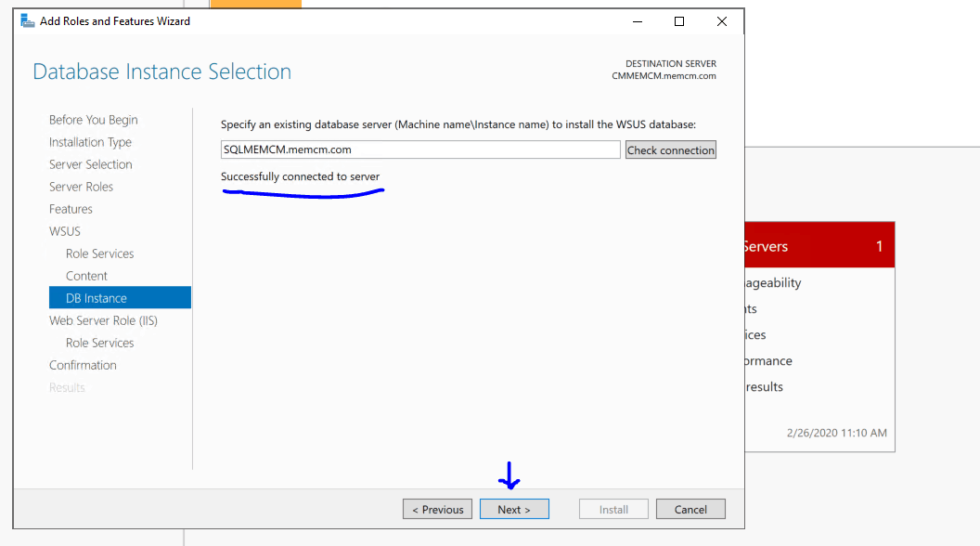The height and width of the screenshot is (546, 980).
Task: Maximize the wizard window
Action: [679, 21]
